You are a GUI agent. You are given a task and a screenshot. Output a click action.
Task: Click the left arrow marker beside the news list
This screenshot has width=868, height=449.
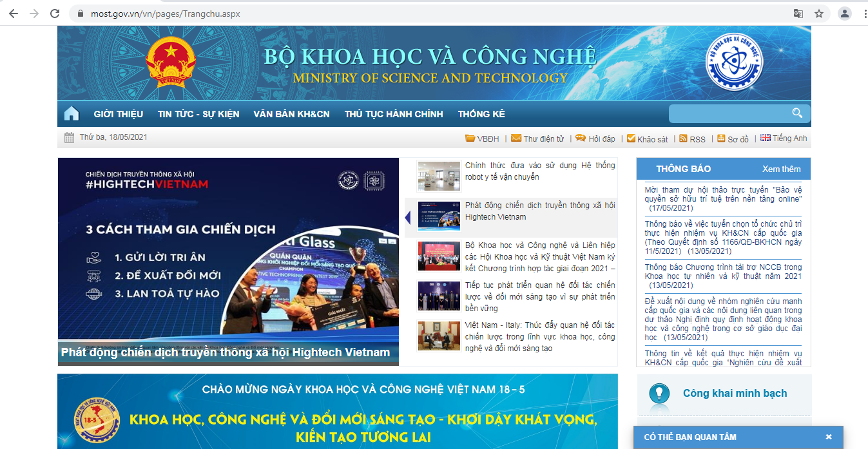click(x=408, y=218)
